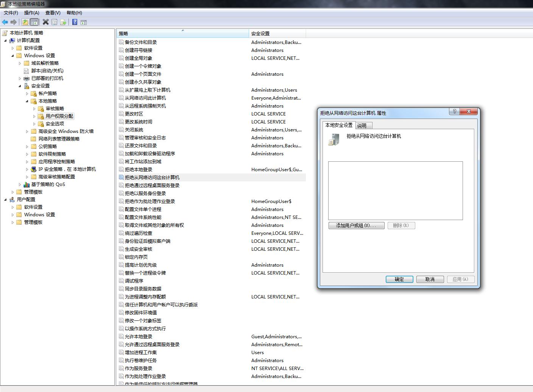Toggle the Show/Hide action pane icon
The height and width of the screenshot is (392, 533).
[x=84, y=22]
